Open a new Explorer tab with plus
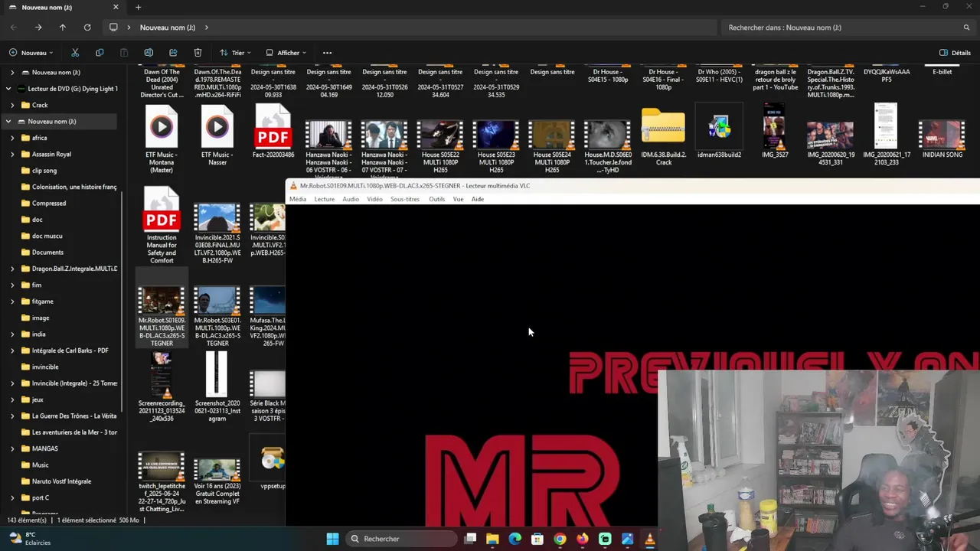This screenshot has height=551, width=980. 138,8
